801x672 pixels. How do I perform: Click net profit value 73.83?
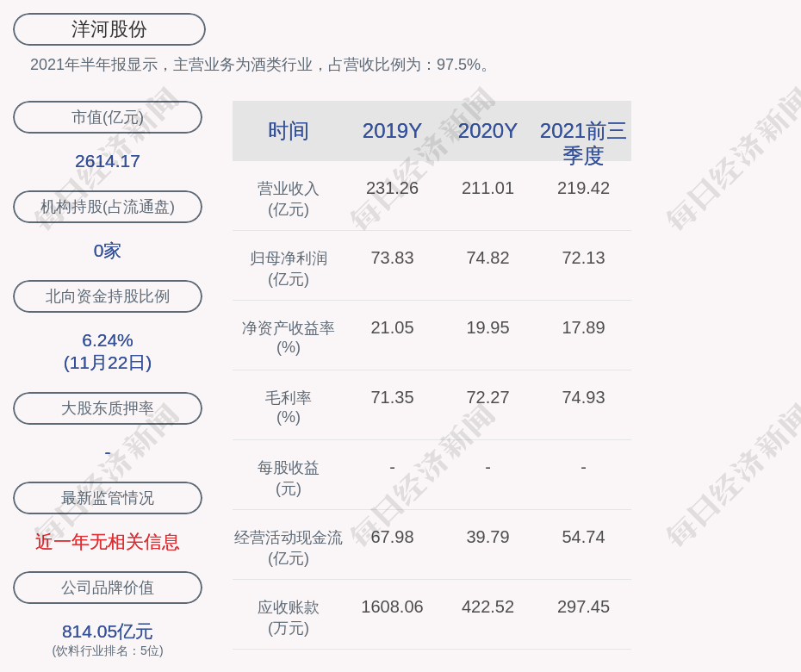tap(392, 258)
